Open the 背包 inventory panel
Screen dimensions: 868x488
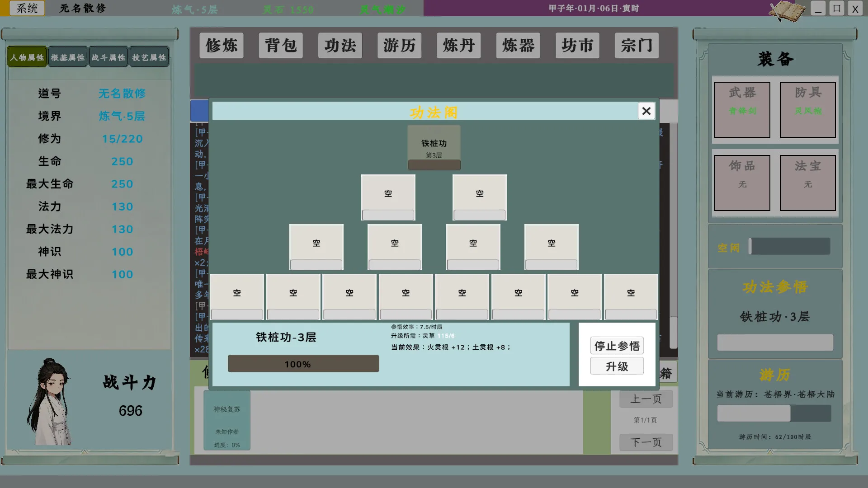click(281, 45)
